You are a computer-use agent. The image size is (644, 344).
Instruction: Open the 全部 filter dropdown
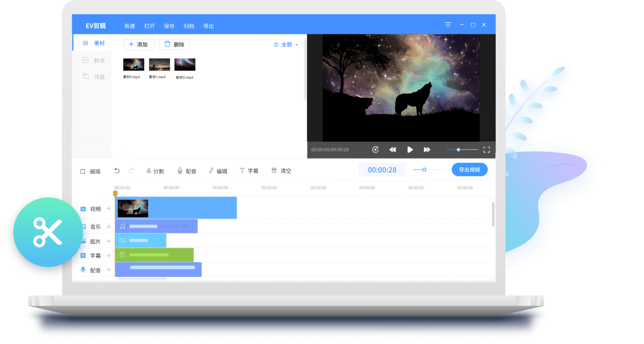(x=286, y=45)
